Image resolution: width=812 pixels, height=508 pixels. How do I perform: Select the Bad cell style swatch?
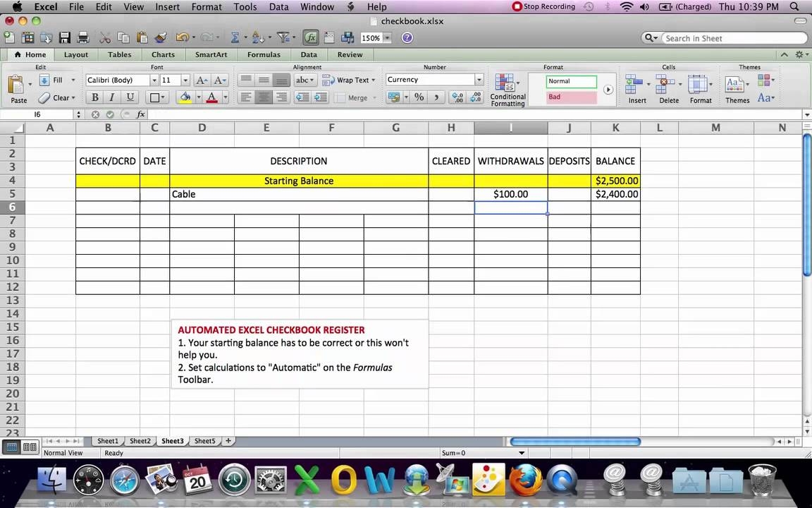tap(571, 97)
